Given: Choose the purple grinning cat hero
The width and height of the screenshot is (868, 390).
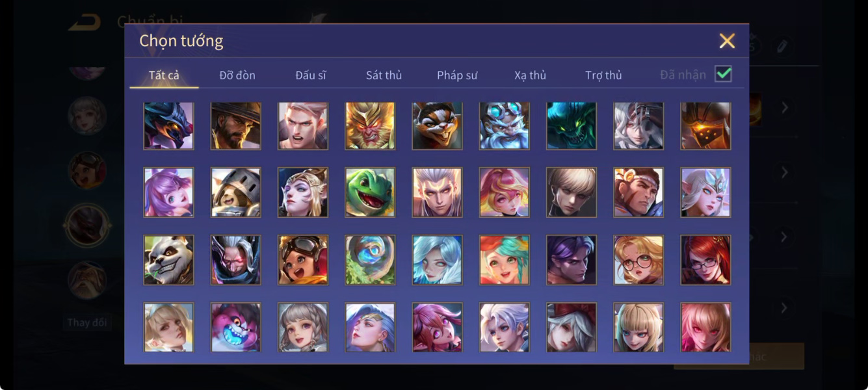Looking at the screenshot, I should point(235,328).
